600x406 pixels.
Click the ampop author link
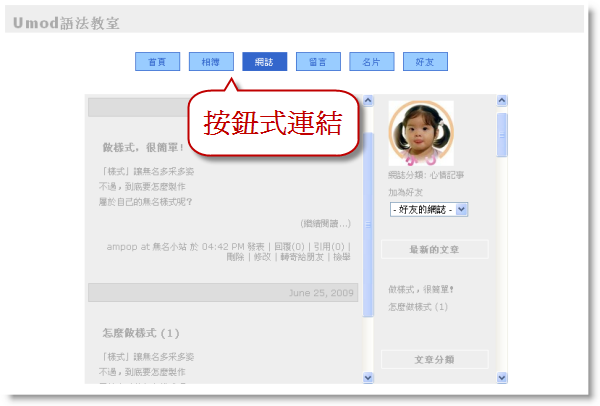coord(122,247)
